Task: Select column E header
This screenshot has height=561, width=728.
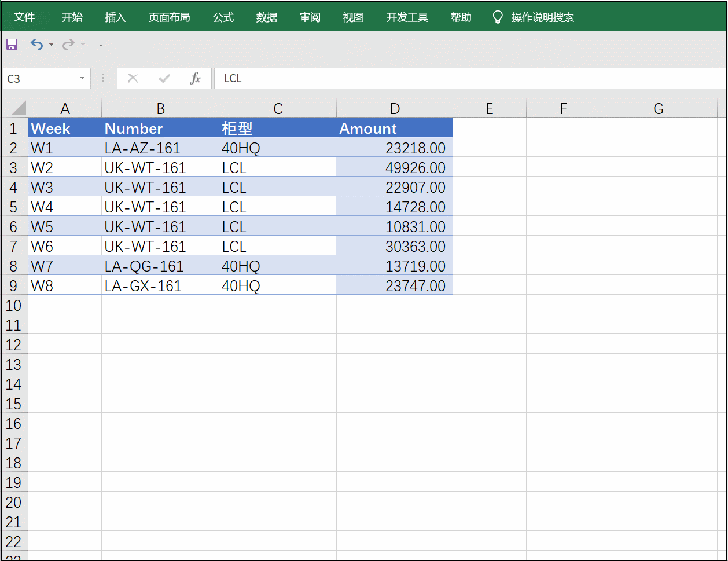Action: coord(490,108)
